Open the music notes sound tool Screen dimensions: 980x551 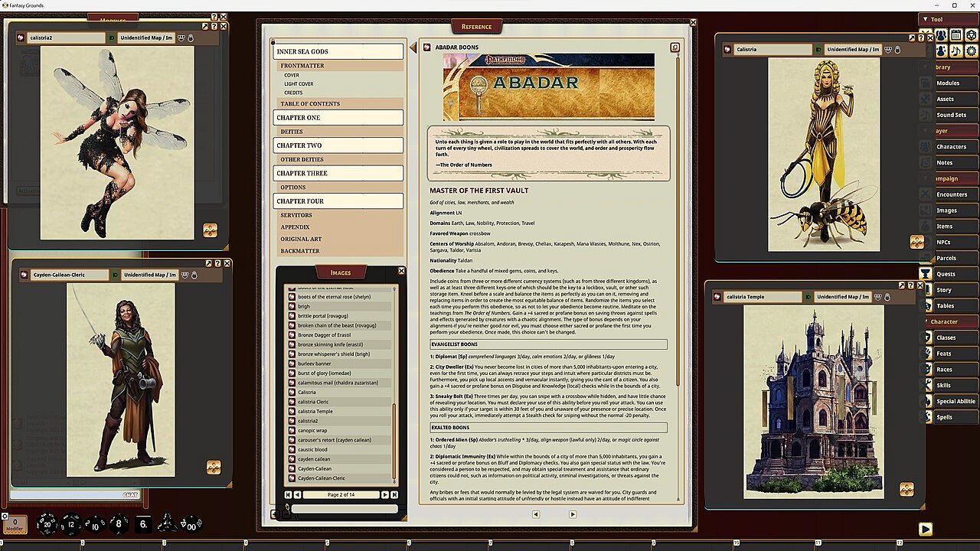955,51
